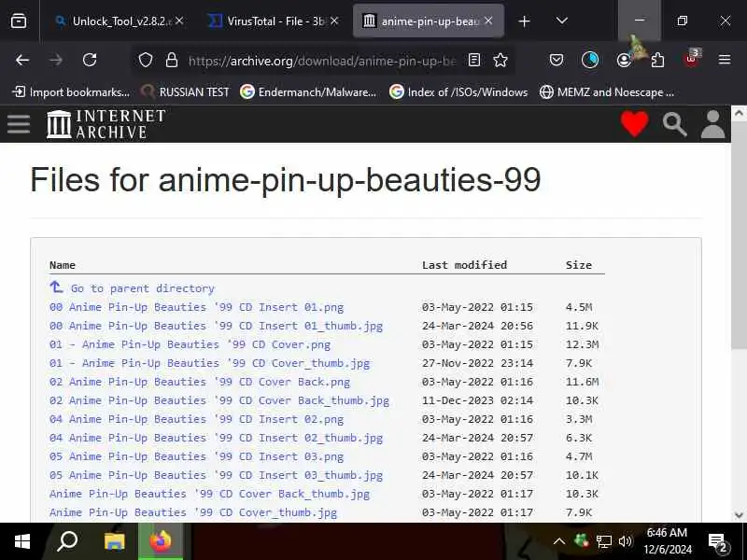
Task: Open the Firefox account icon
Action: click(624, 60)
